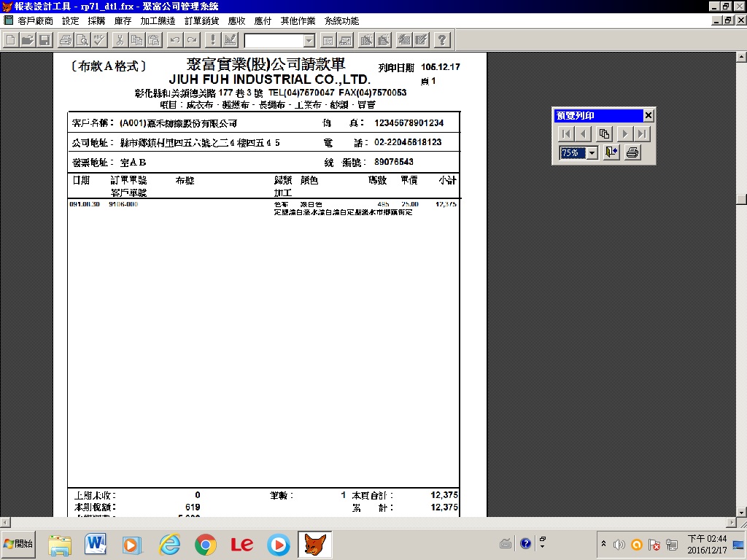Run the ABC spell check toolbar icon
Image resolution: width=747 pixels, height=560 pixels.
click(99, 40)
